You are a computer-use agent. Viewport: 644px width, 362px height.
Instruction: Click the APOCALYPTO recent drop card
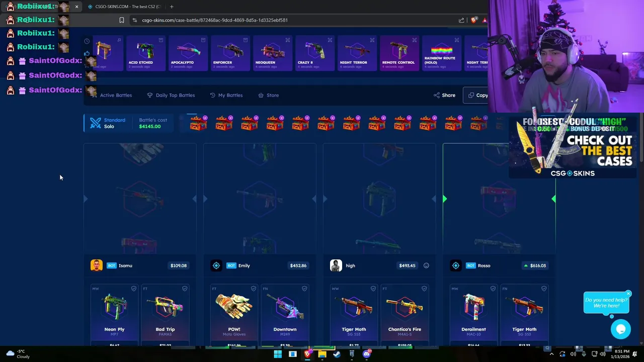click(x=187, y=53)
